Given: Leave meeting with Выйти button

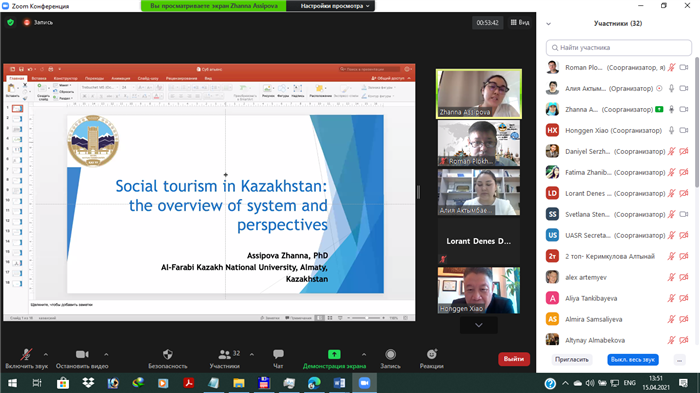Looking at the screenshot, I should (x=514, y=359).
